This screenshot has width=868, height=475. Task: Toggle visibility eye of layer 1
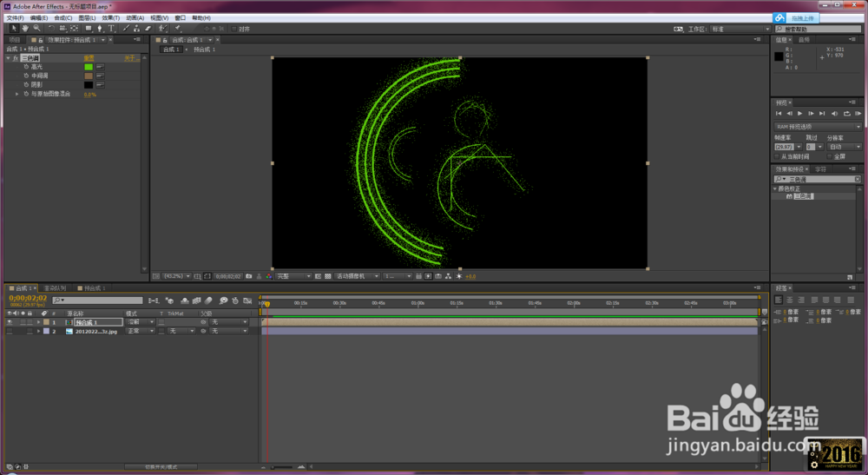tap(10, 322)
